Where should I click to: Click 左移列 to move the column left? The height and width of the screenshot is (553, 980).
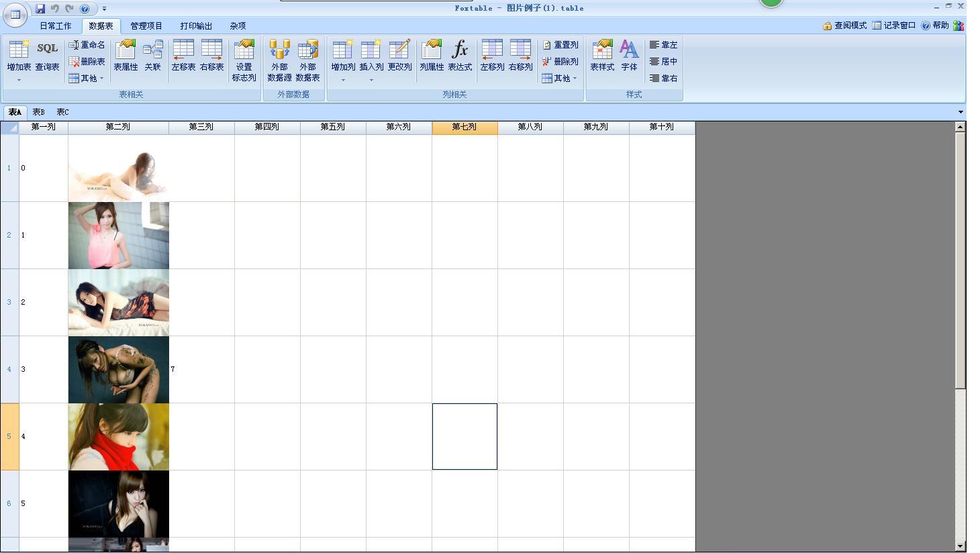pyautogui.click(x=492, y=55)
